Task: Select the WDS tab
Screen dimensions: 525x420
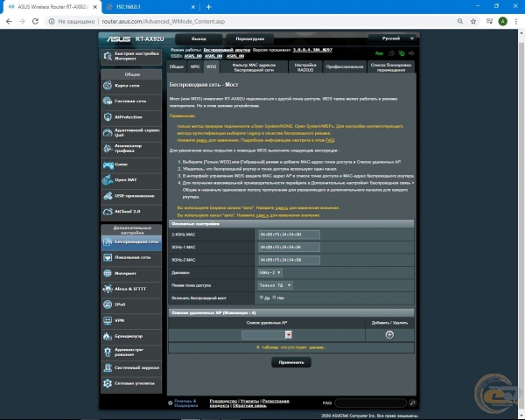Action: pyautogui.click(x=211, y=67)
